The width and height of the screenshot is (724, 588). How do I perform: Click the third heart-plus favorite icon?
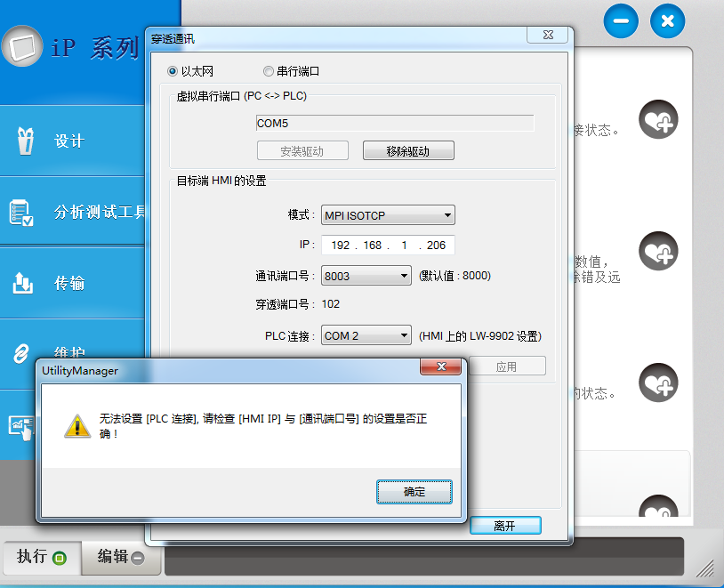[x=658, y=383]
